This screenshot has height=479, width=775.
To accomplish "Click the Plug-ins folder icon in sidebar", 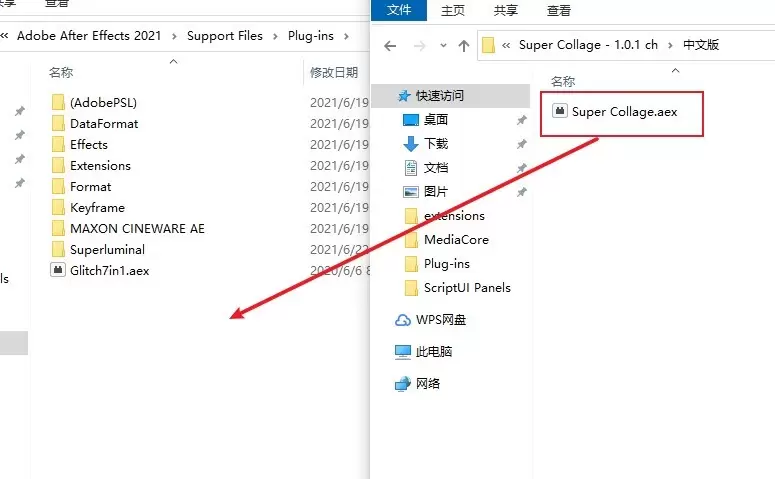I will point(411,264).
